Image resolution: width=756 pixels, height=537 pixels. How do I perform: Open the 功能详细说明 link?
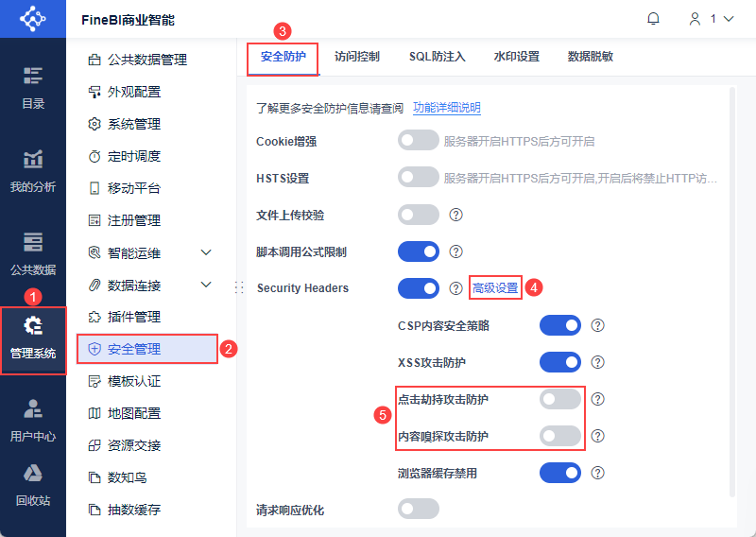point(447,108)
